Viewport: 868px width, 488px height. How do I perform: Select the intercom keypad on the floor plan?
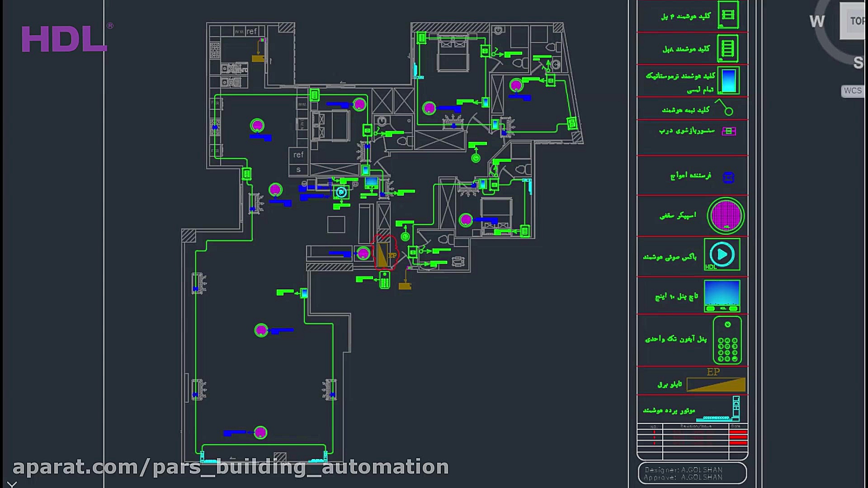(x=384, y=280)
